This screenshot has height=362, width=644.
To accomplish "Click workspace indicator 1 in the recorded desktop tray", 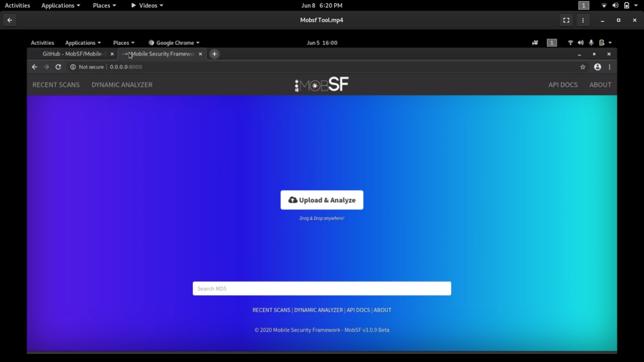I will pyautogui.click(x=552, y=43).
